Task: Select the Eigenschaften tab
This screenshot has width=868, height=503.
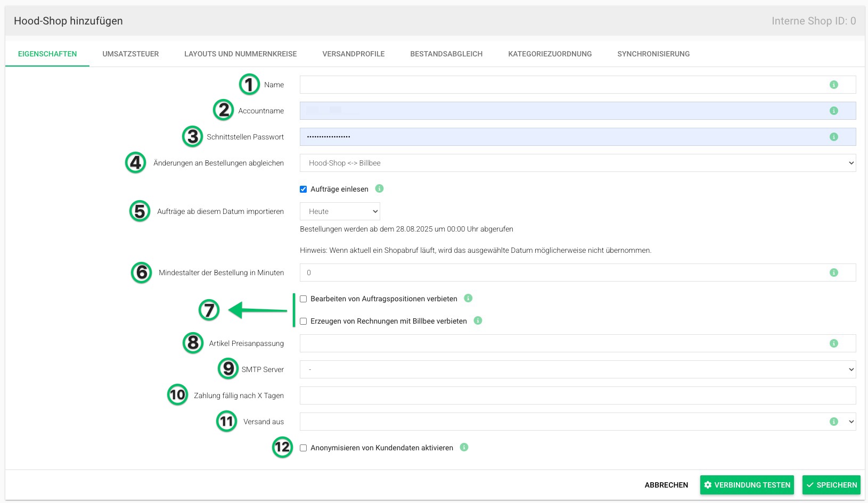Action: coord(47,54)
